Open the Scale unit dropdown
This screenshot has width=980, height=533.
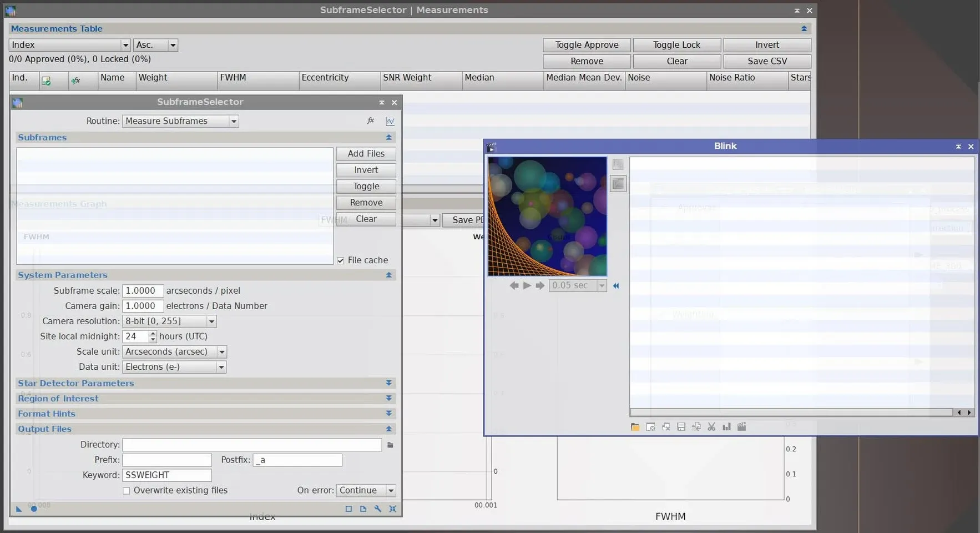174,352
